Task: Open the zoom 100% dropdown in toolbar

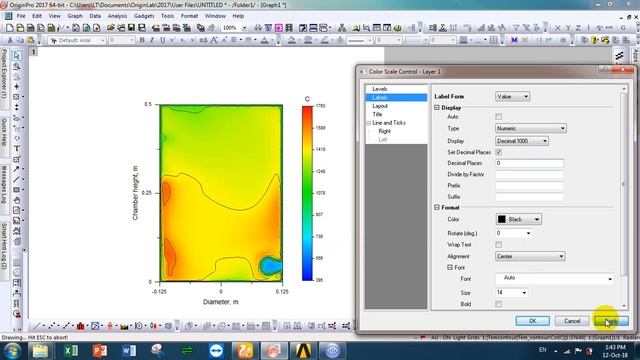Action: (244, 28)
